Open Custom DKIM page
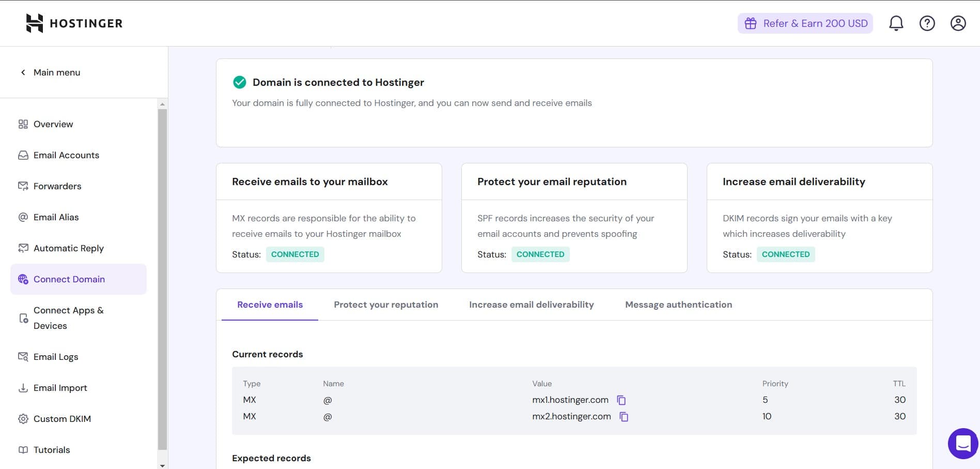The width and height of the screenshot is (980, 469). coord(79,419)
